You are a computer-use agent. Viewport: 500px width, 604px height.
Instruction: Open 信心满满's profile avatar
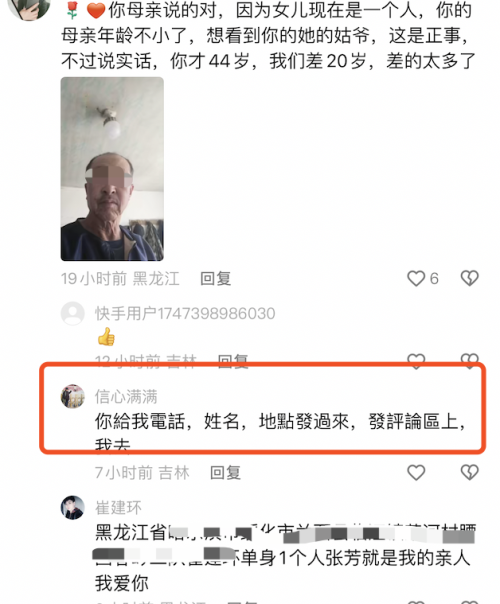click(72, 396)
